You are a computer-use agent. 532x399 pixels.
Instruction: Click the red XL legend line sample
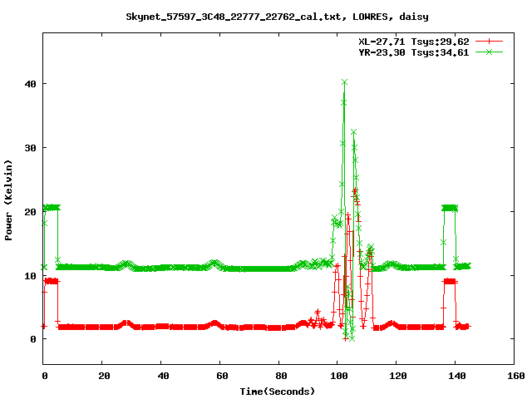pos(489,42)
